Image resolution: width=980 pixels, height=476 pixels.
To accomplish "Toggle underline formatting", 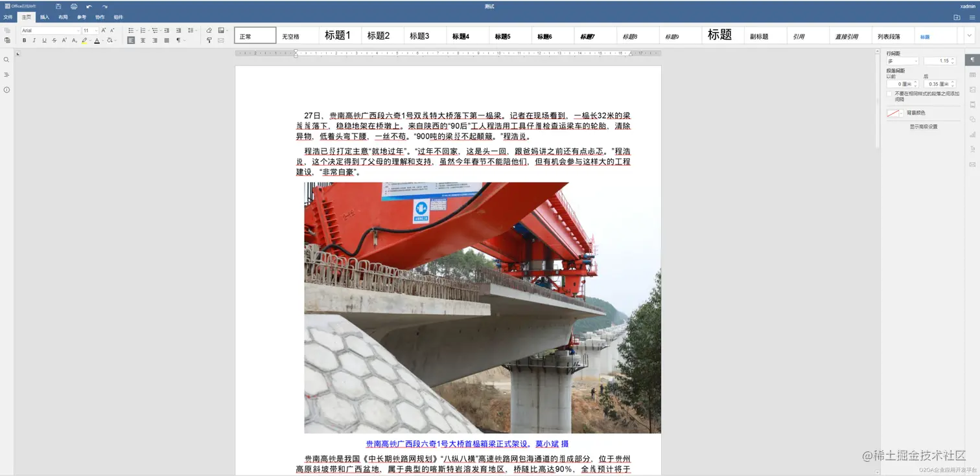I will coord(44,40).
